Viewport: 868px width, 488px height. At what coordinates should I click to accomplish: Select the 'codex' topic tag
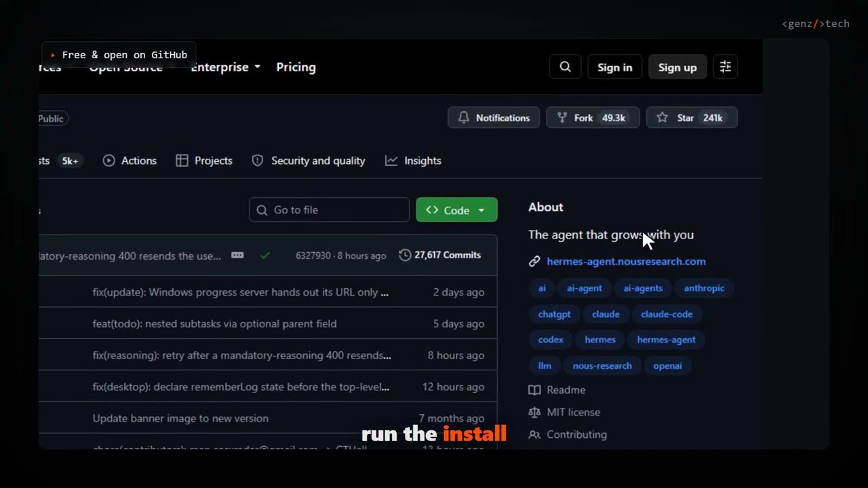551,340
